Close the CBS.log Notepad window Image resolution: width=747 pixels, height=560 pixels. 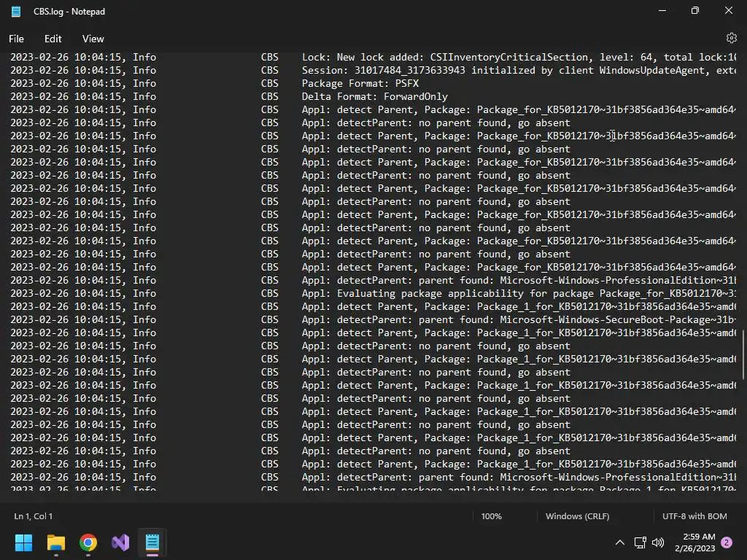(x=729, y=10)
